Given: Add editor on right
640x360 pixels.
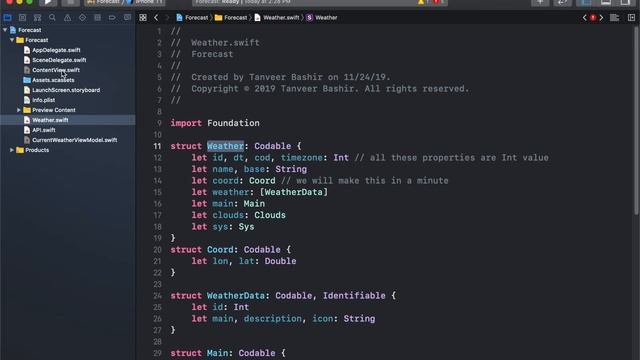Looking at the screenshot, I should [x=631, y=18].
